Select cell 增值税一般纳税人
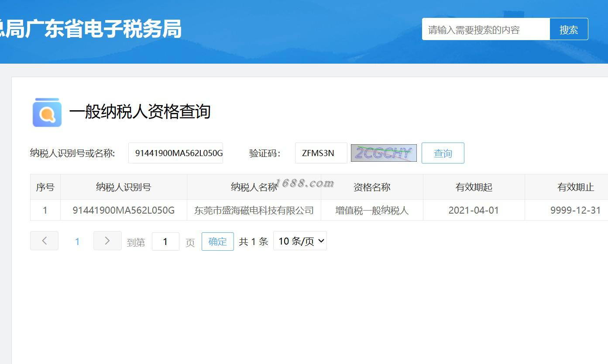Screen dimensions: 608x364 click(372, 210)
